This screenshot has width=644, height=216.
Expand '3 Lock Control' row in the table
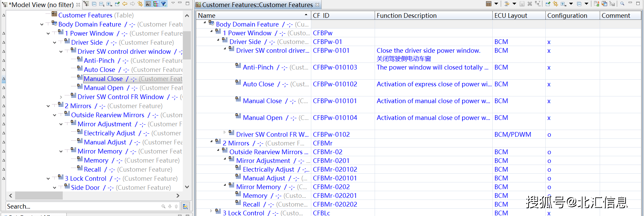pos(211,211)
